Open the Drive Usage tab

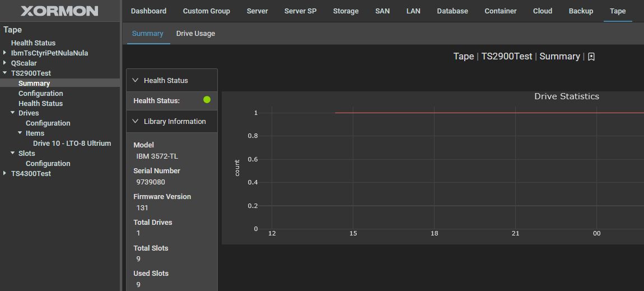click(195, 34)
